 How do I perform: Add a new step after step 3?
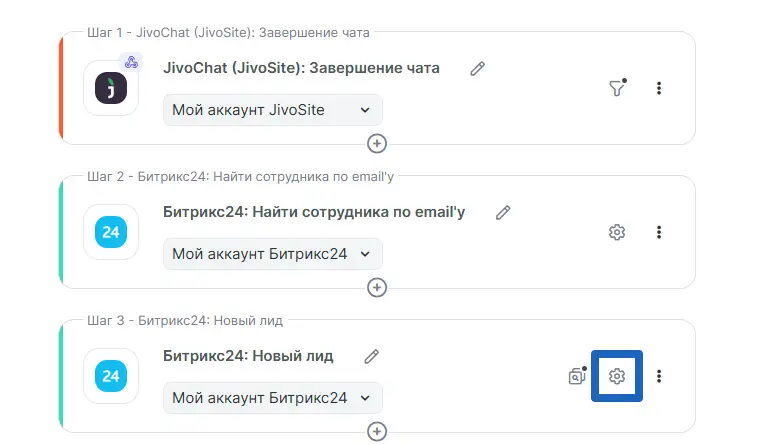coord(377,431)
